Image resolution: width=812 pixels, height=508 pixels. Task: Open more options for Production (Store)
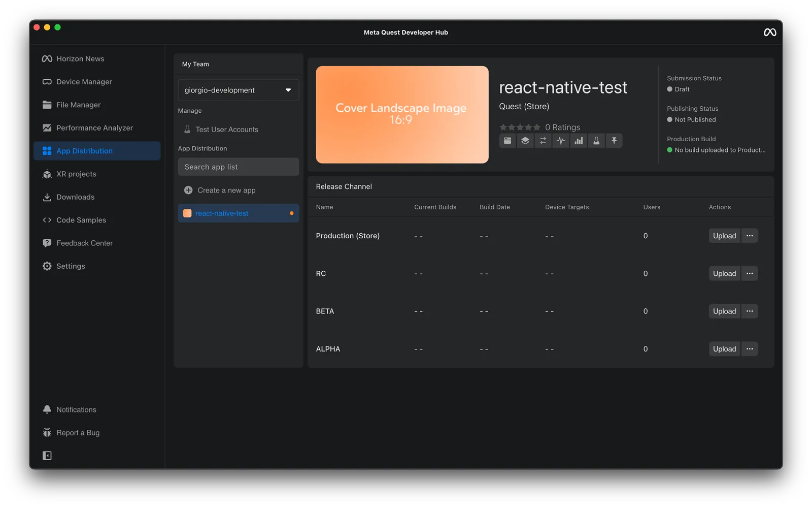pos(750,236)
